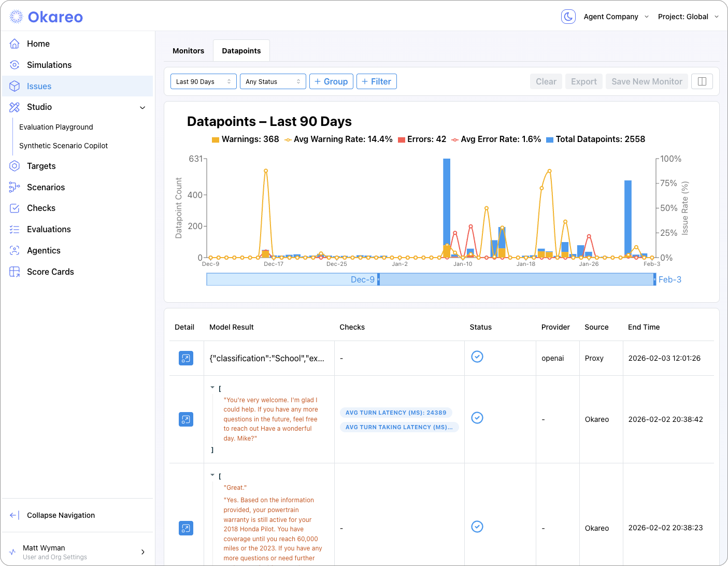This screenshot has width=728, height=566.
Task: Switch to the Monitors tab
Action: (188, 50)
